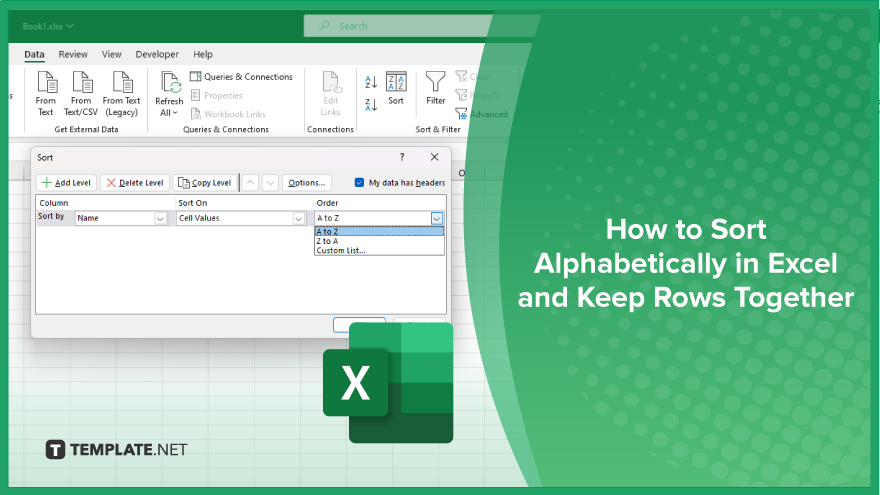The height and width of the screenshot is (495, 880).
Task: Click the Delete Level button
Action: [135, 183]
